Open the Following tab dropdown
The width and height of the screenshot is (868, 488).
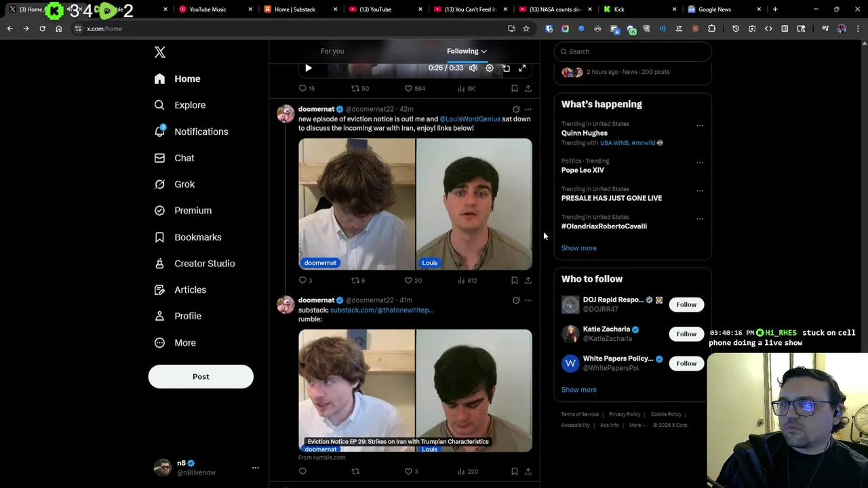point(467,51)
